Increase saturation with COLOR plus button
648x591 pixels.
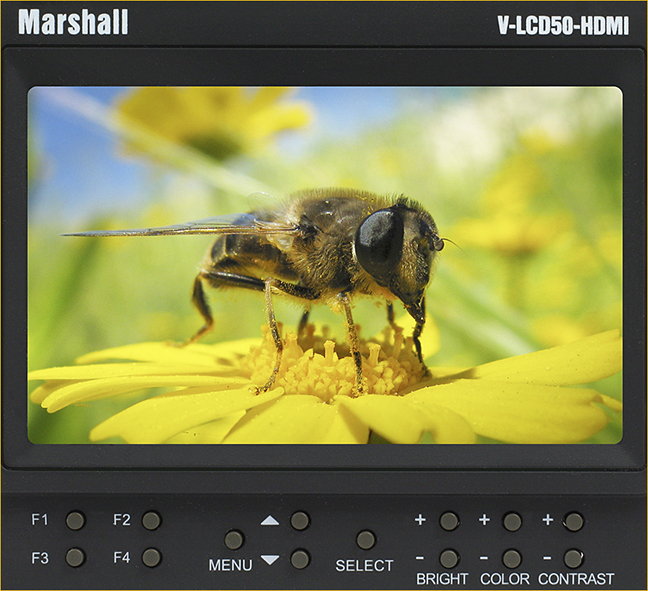pyautogui.click(x=512, y=522)
